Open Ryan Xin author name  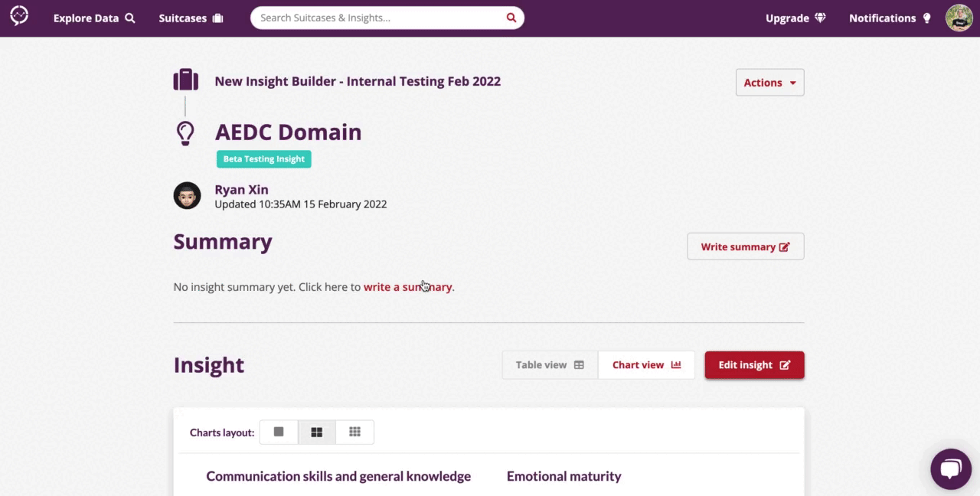(x=241, y=190)
